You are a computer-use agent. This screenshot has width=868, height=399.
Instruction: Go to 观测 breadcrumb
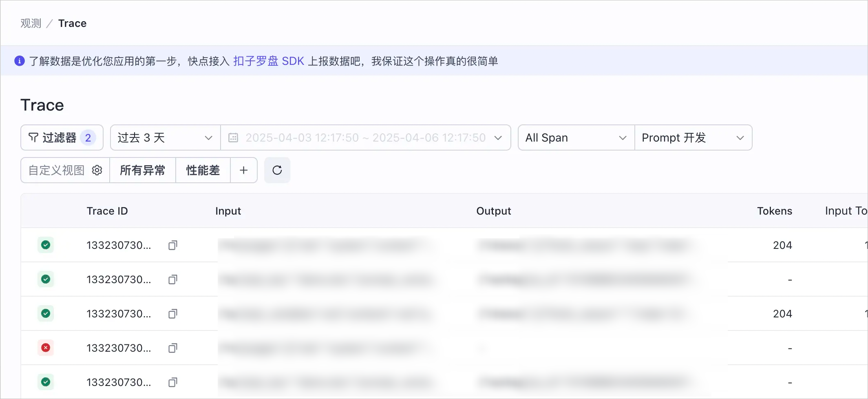(31, 23)
